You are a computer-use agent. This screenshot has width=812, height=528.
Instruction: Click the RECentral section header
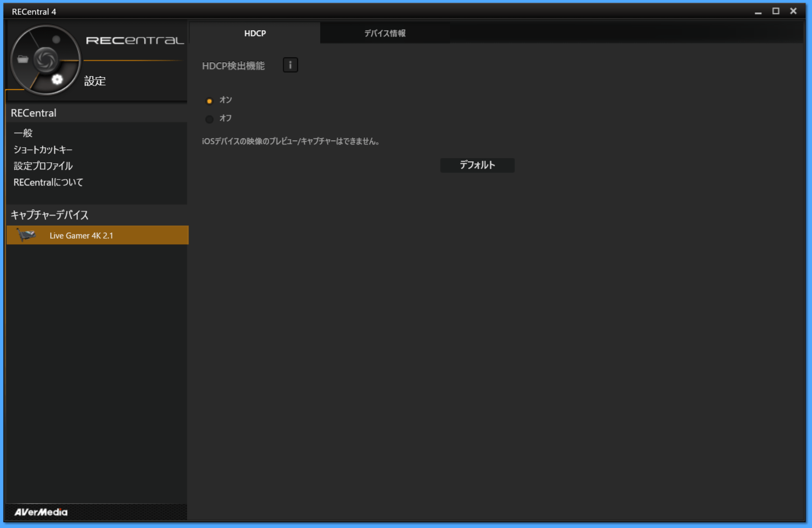coord(33,113)
